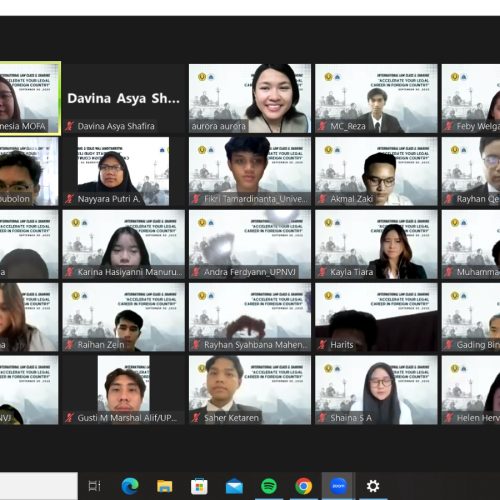This screenshot has height=500, width=500.
Task: Click muted mic icon beside Andra Ferdyann_UPNVJ
Action: (196, 272)
